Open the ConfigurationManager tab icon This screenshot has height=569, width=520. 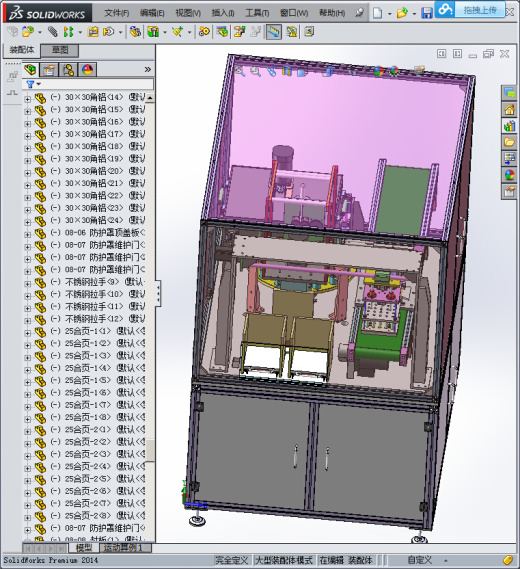tap(68, 69)
